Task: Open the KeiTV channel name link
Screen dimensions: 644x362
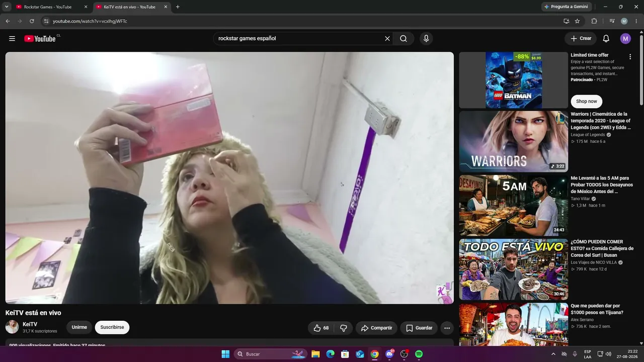Action: [x=30, y=324]
